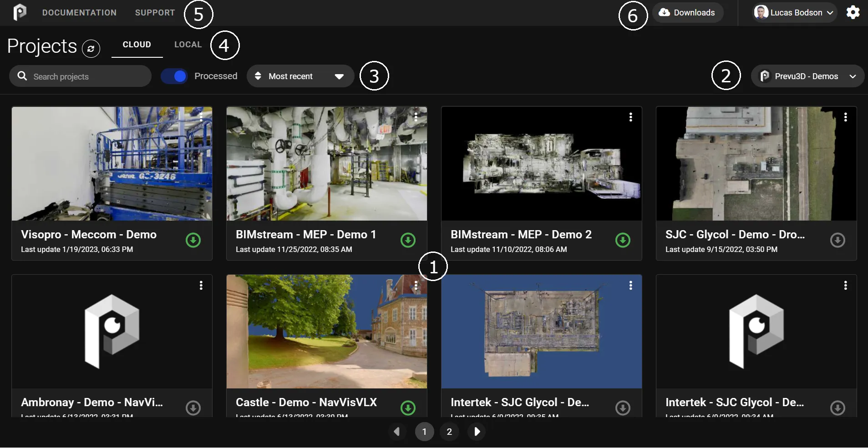Open more options for Castle - Demo - NavVisVLX
The height and width of the screenshot is (448, 868).
pos(416,285)
